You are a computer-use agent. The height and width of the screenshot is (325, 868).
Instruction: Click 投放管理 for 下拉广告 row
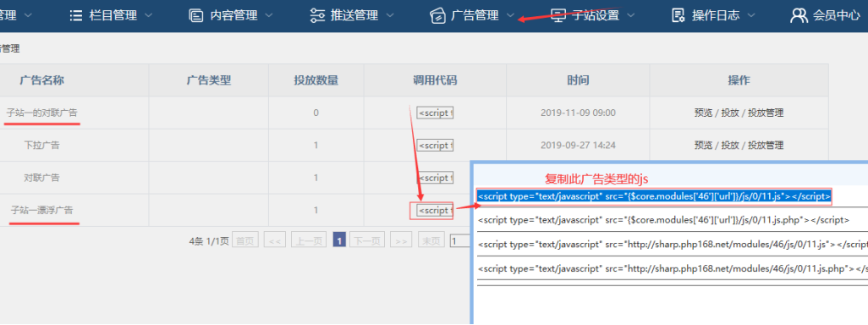766,146
